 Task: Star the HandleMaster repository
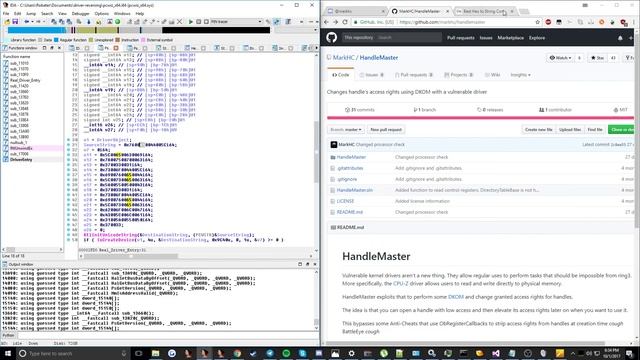(598, 58)
